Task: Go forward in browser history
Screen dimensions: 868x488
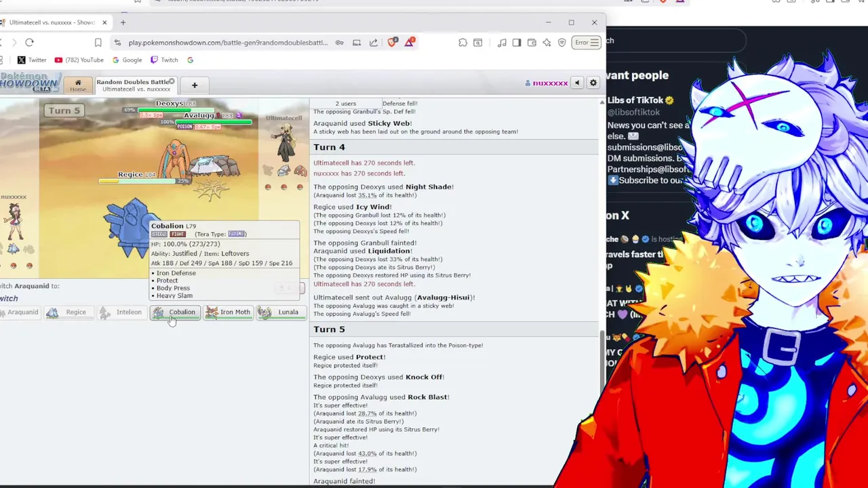Action: click(x=13, y=43)
